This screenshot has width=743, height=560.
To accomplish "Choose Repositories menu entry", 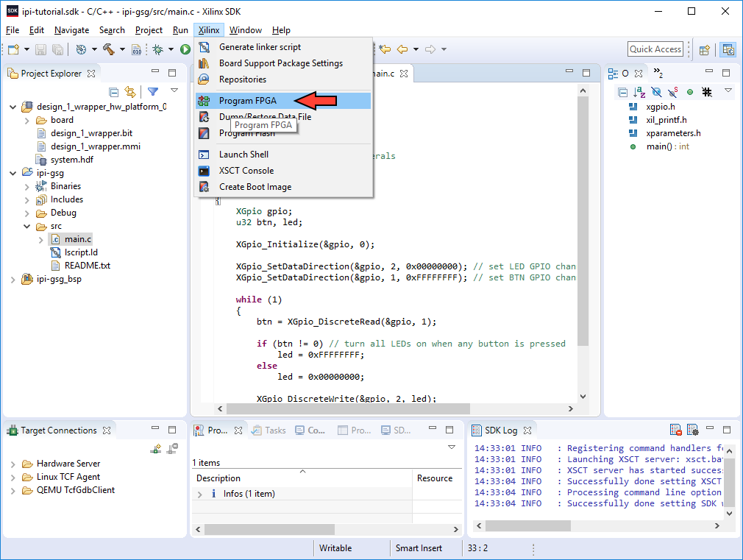I will pos(283,79).
